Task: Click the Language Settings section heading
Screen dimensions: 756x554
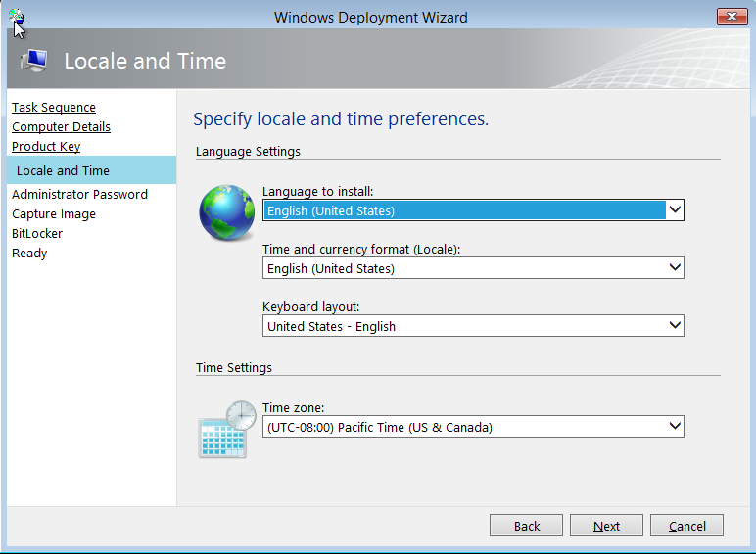Action: [x=248, y=152]
